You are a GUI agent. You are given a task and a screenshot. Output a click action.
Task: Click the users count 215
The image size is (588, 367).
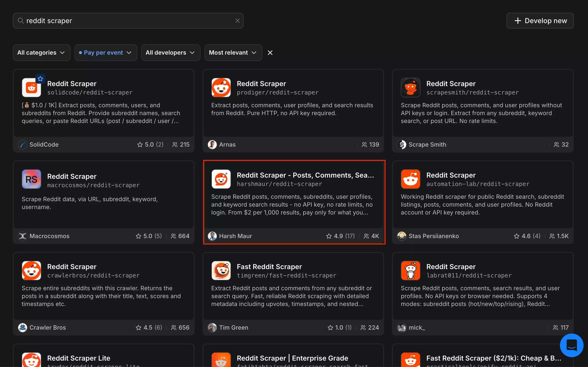click(181, 145)
